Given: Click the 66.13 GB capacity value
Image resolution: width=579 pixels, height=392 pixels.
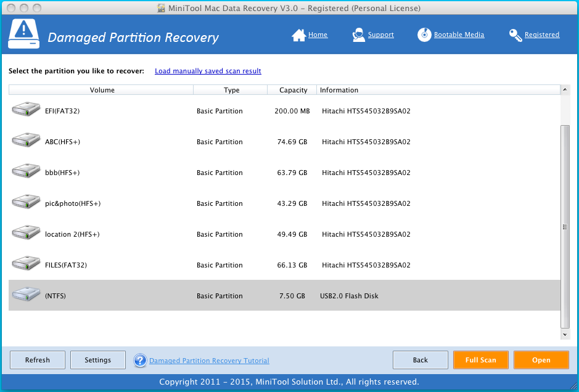Looking at the screenshot, I should [292, 265].
